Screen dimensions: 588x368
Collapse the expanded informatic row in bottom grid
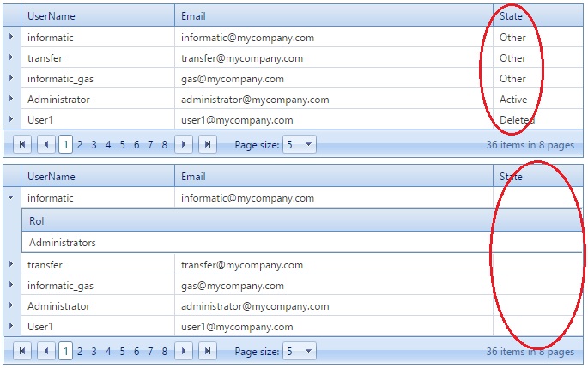(11, 197)
